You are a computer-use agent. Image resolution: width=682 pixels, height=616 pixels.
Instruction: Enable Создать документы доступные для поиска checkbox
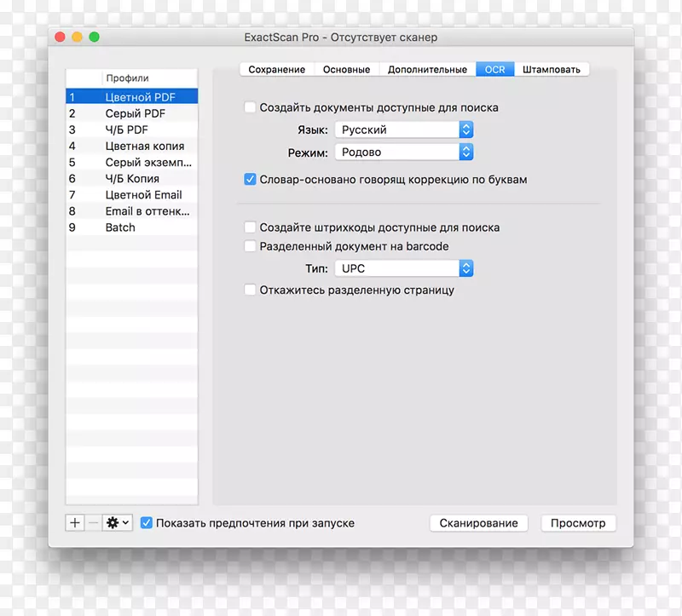250,107
